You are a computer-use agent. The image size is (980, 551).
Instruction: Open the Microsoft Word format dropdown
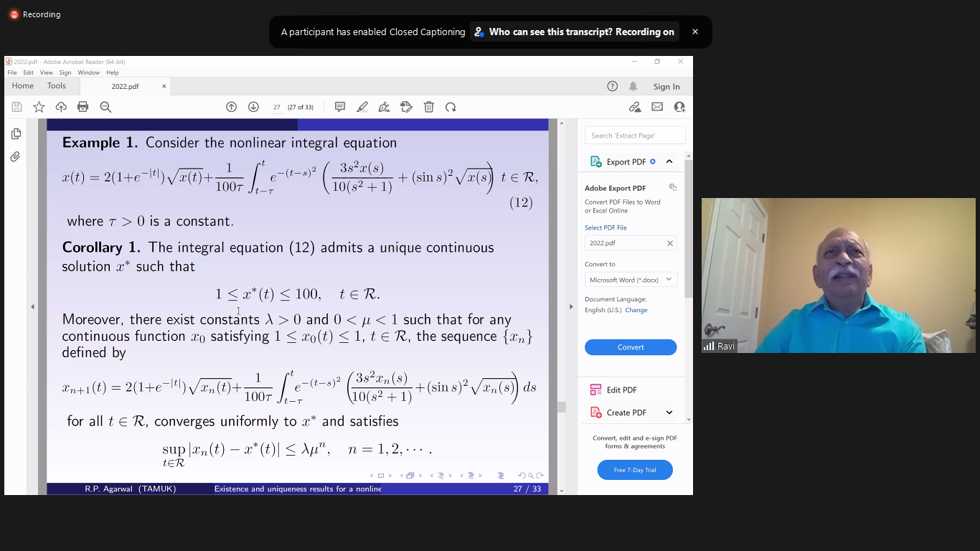tap(631, 280)
